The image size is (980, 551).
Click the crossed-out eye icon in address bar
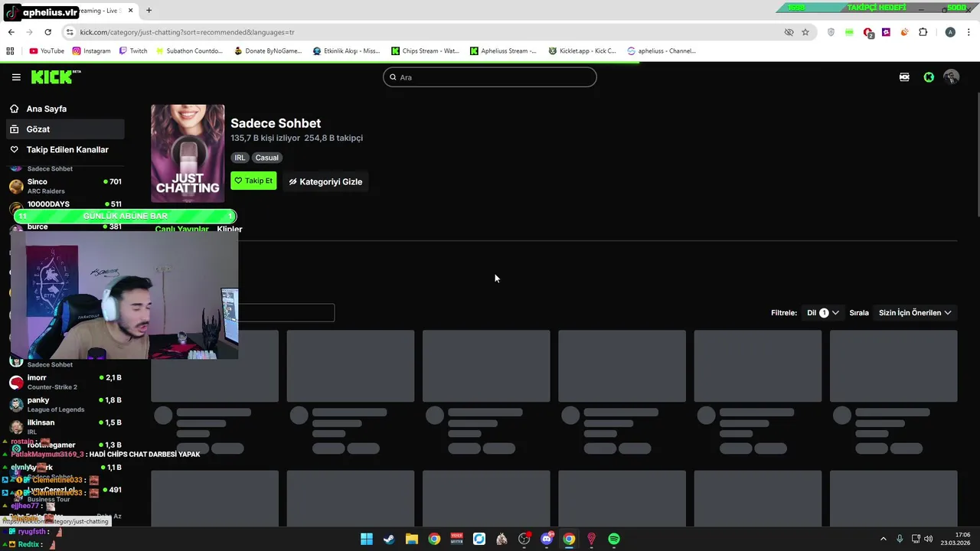click(789, 32)
